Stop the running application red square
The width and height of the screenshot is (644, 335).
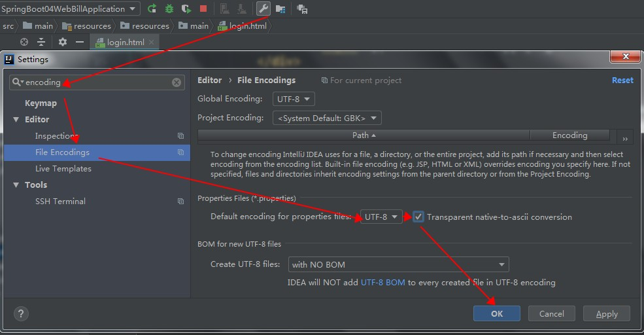[x=203, y=9]
